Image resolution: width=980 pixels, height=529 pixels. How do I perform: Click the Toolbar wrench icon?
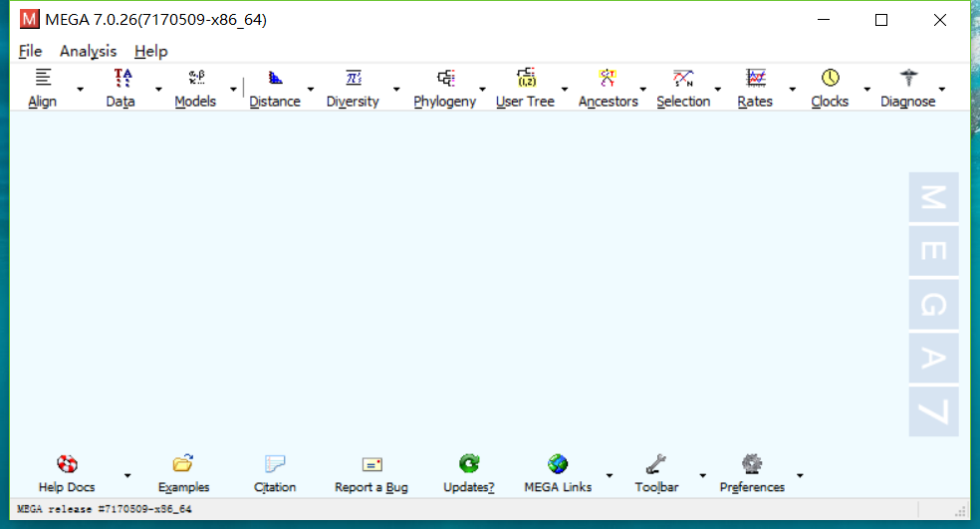click(655, 464)
